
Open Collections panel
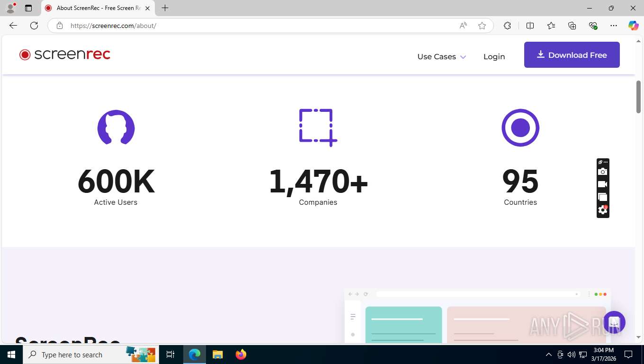[x=572, y=26]
